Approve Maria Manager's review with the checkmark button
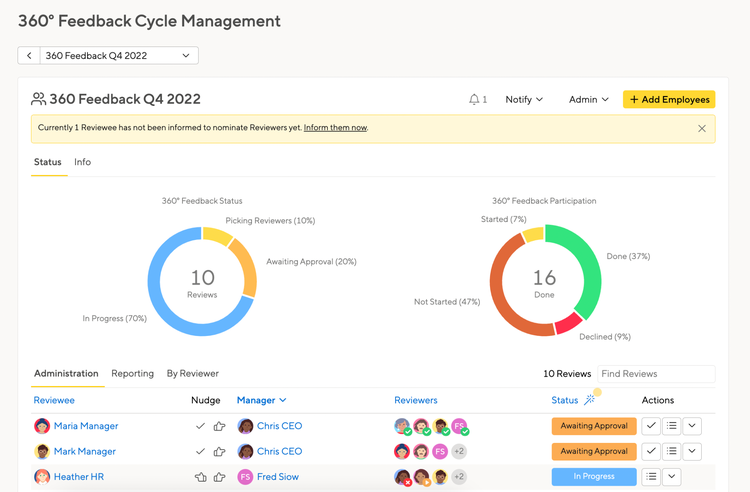 pos(651,426)
